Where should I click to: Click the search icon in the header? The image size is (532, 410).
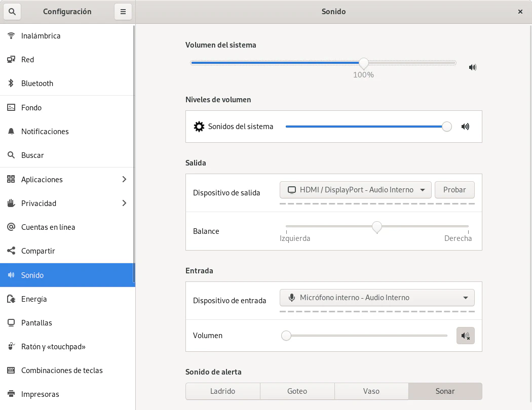tap(12, 12)
